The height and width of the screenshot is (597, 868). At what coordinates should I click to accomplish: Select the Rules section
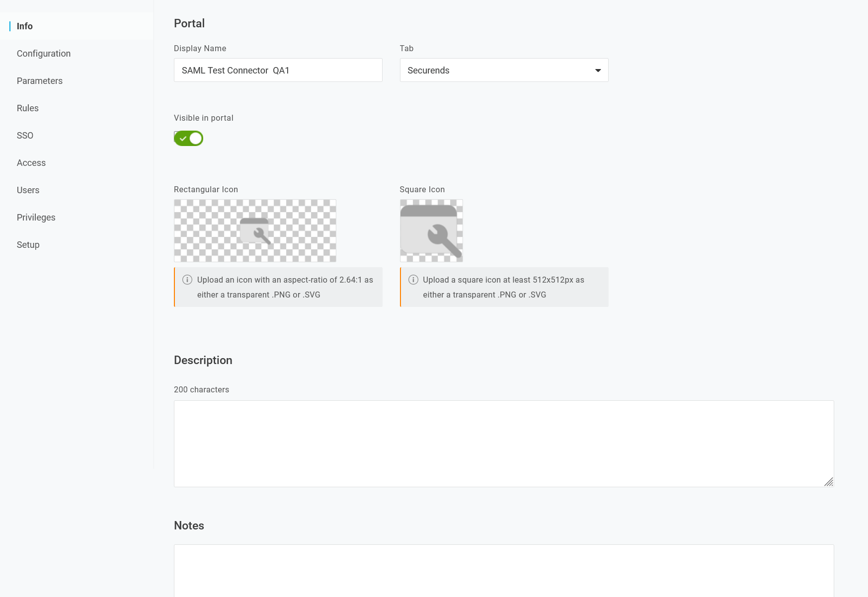click(x=27, y=108)
